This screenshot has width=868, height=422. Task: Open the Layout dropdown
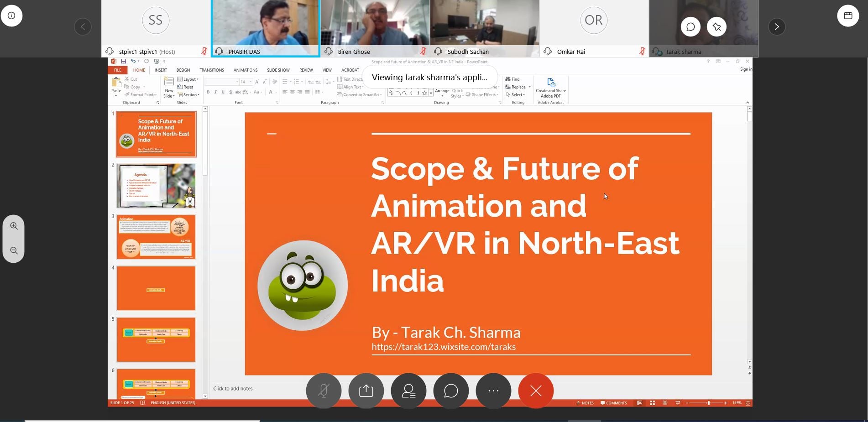188,79
